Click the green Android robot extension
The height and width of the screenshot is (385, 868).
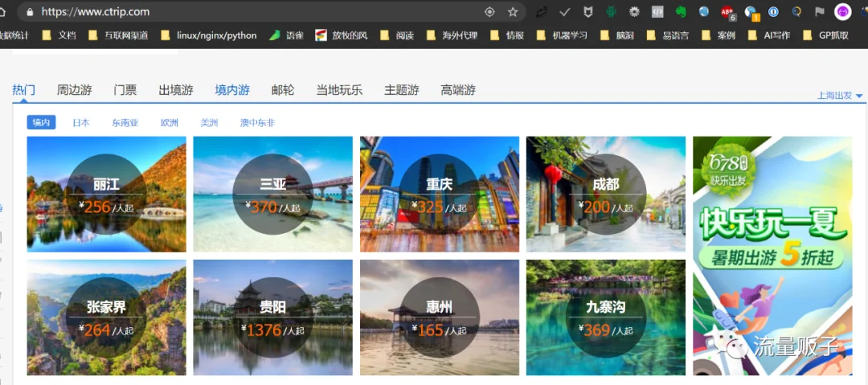tap(611, 11)
